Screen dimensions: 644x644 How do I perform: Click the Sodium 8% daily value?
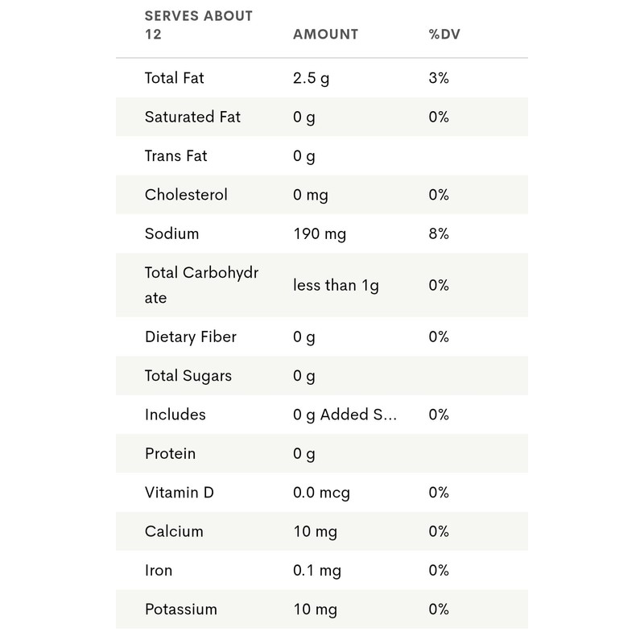pos(439,233)
